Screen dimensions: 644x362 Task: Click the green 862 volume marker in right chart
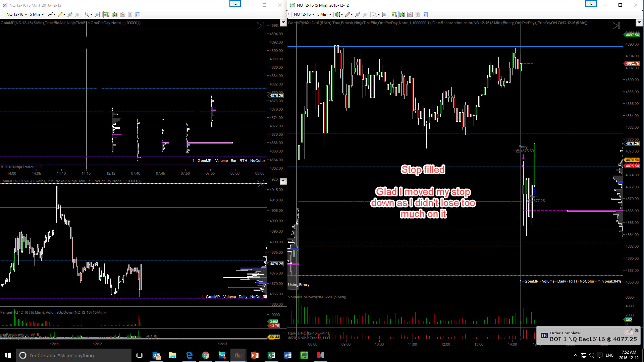629,320
